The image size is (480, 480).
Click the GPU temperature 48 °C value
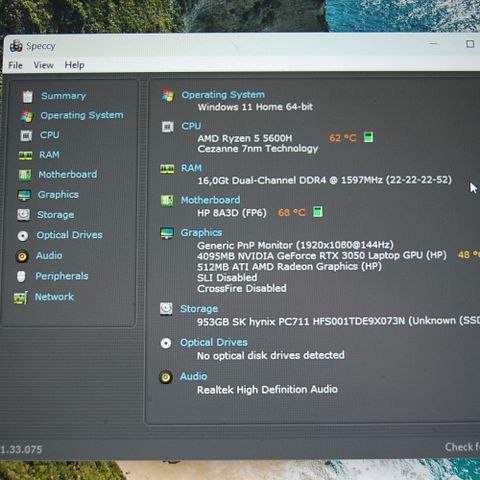pyautogui.click(x=469, y=255)
